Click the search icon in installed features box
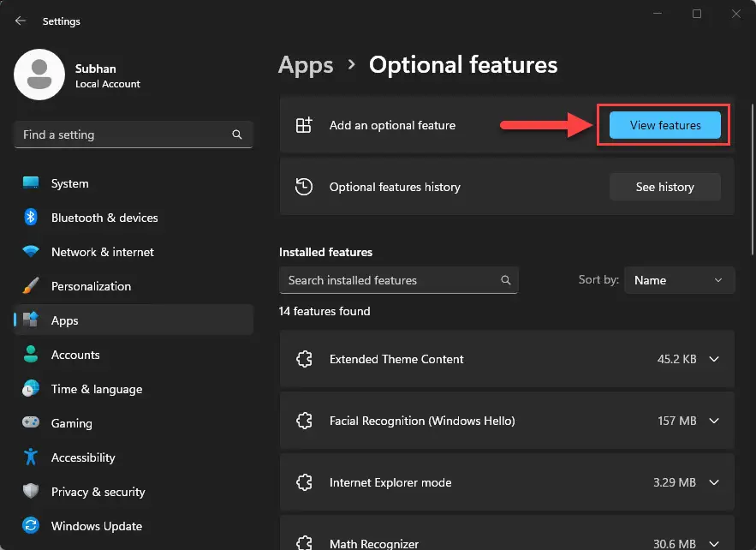Screen dimensions: 756x550 (506, 280)
